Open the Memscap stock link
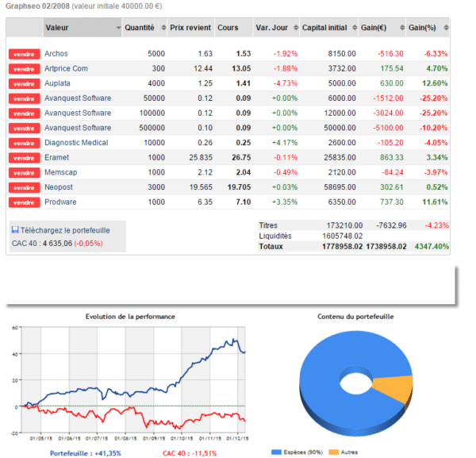 pyautogui.click(x=61, y=172)
